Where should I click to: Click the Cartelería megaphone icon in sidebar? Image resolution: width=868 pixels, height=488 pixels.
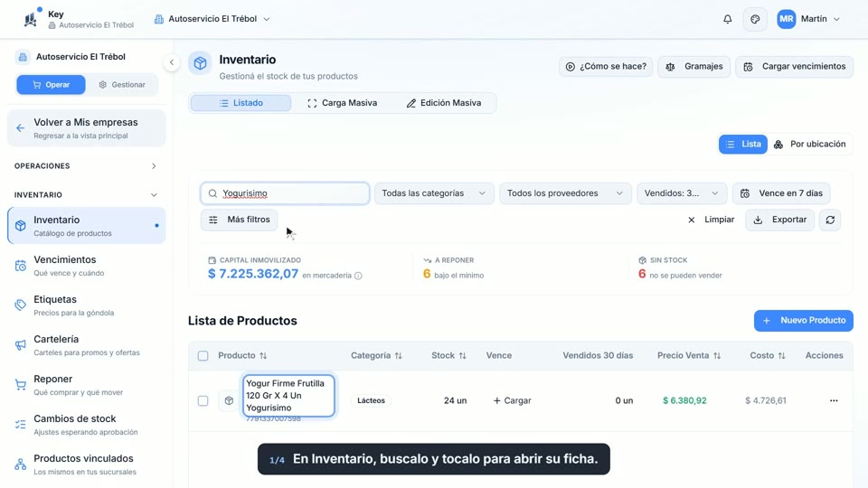pos(21,345)
